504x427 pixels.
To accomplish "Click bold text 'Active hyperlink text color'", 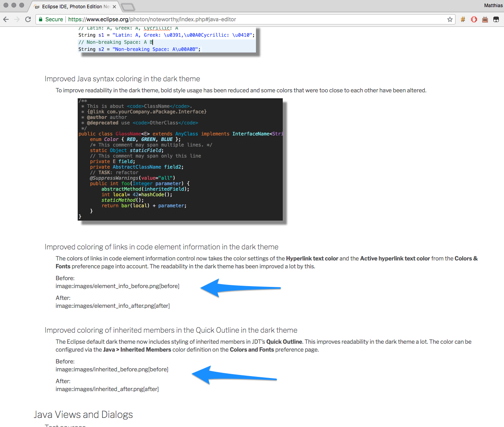I will [x=395, y=258].
